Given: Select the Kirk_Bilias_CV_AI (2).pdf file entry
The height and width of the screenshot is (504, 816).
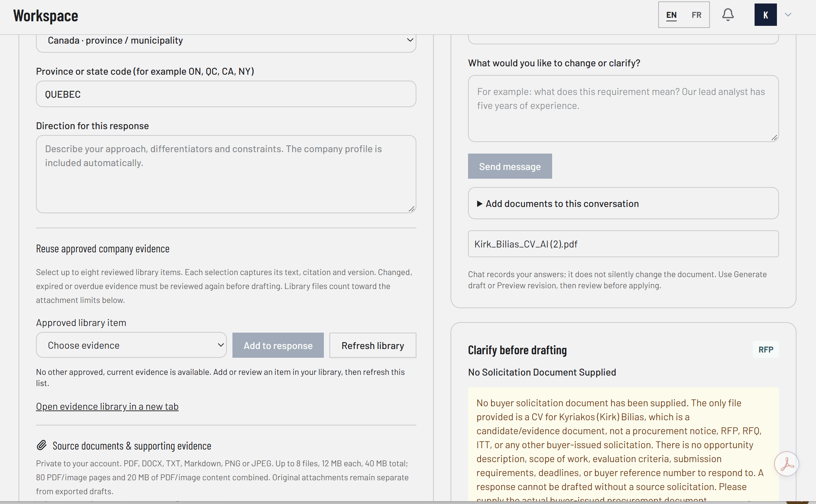Looking at the screenshot, I should [x=623, y=244].
